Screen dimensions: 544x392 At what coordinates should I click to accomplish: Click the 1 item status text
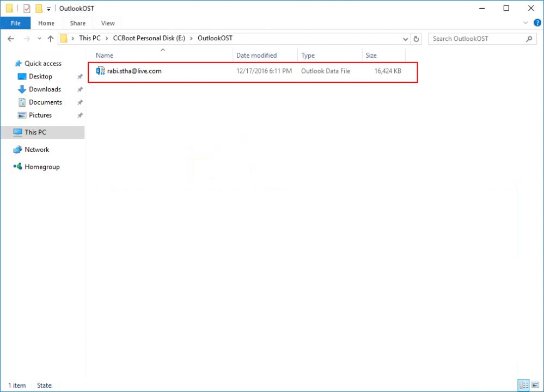(17, 385)
